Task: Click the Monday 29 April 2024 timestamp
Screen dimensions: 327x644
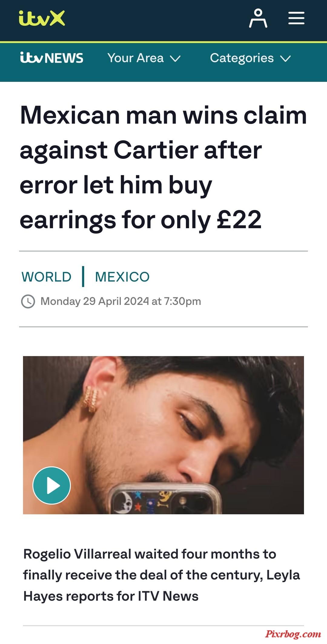Action: click(x=121, y=301)
